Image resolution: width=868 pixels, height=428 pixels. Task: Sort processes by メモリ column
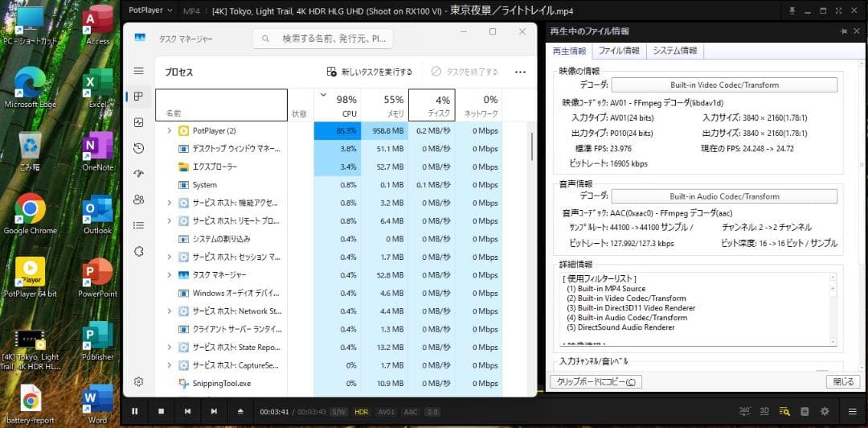point(385,105)
